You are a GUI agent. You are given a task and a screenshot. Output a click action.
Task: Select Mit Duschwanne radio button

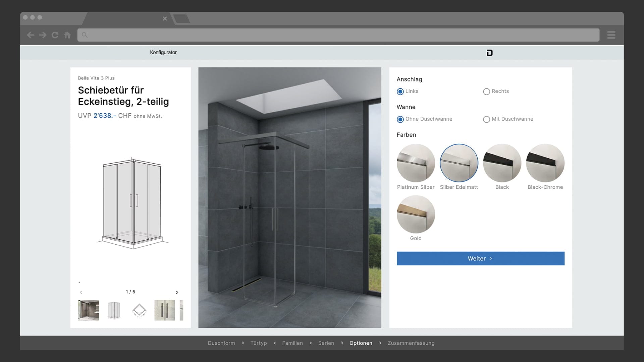(x=486, y=119)
